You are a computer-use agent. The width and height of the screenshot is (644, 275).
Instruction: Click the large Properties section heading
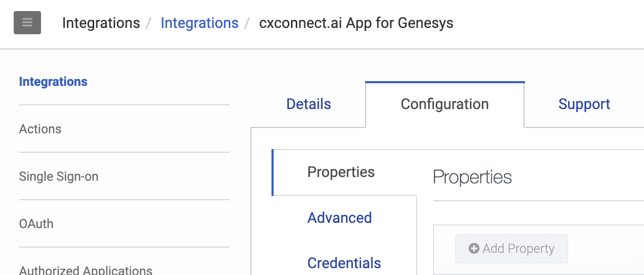tap(472, 177)
